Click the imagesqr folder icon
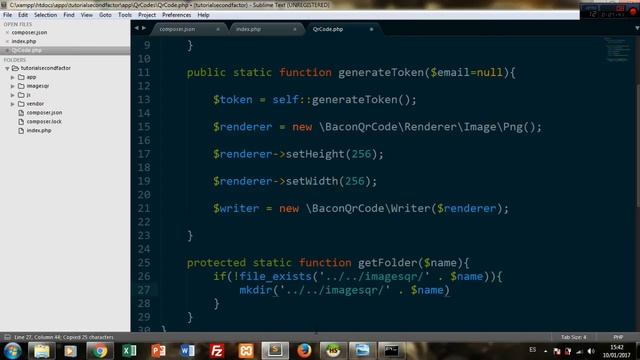The image size is (640, 360). pyautogui.click(x=21, y=86)
